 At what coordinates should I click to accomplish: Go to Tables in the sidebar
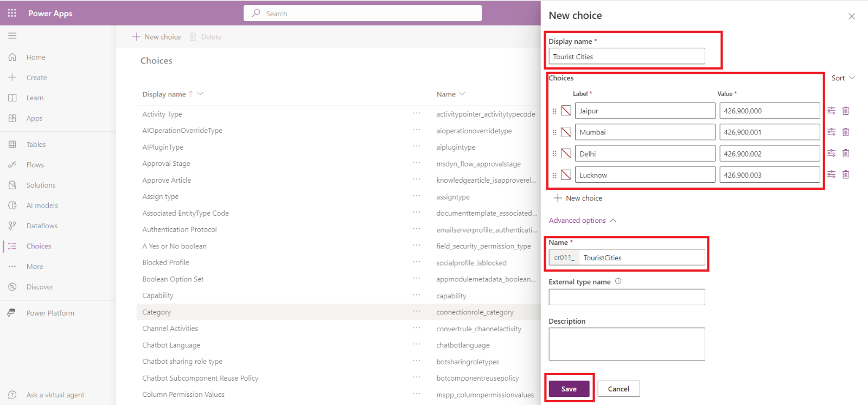click(x=36, y=144)
